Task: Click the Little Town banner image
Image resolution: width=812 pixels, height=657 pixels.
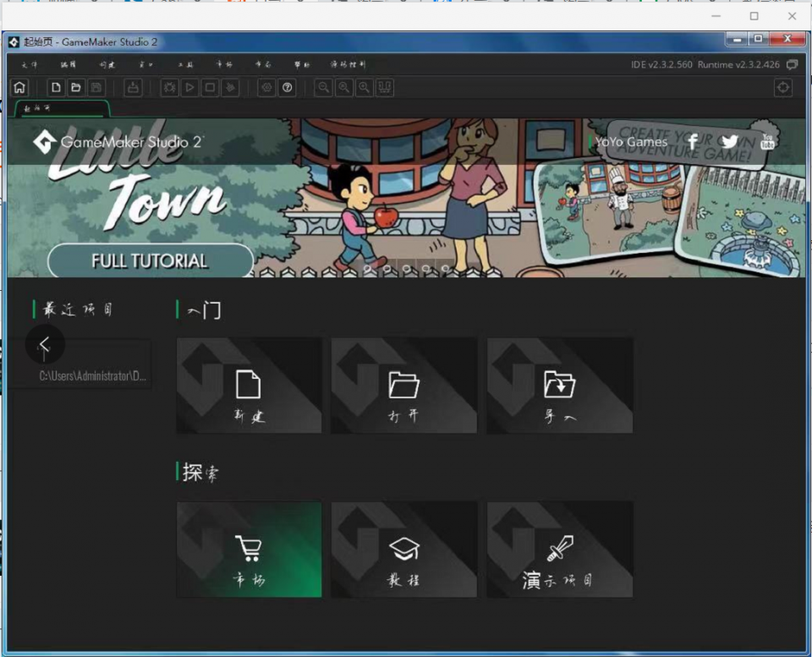Action: coord(407,198)
